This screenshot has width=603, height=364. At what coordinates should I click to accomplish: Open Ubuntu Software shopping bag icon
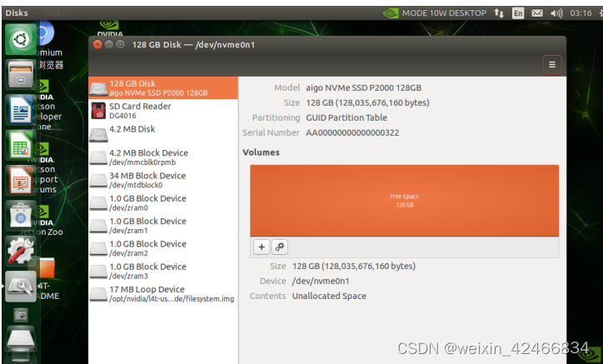click(21, 216)
